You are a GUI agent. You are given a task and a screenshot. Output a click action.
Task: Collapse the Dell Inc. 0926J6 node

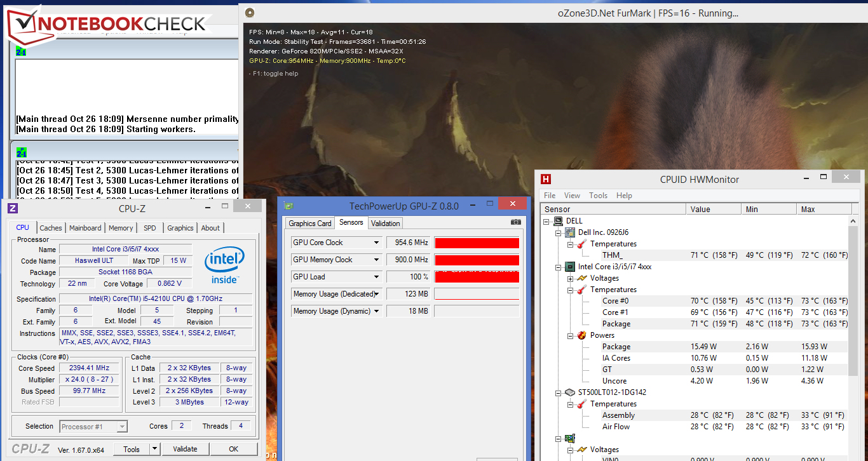558,232
